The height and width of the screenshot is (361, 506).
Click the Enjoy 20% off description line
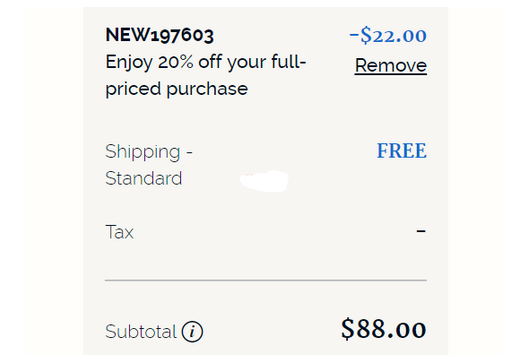206,62
